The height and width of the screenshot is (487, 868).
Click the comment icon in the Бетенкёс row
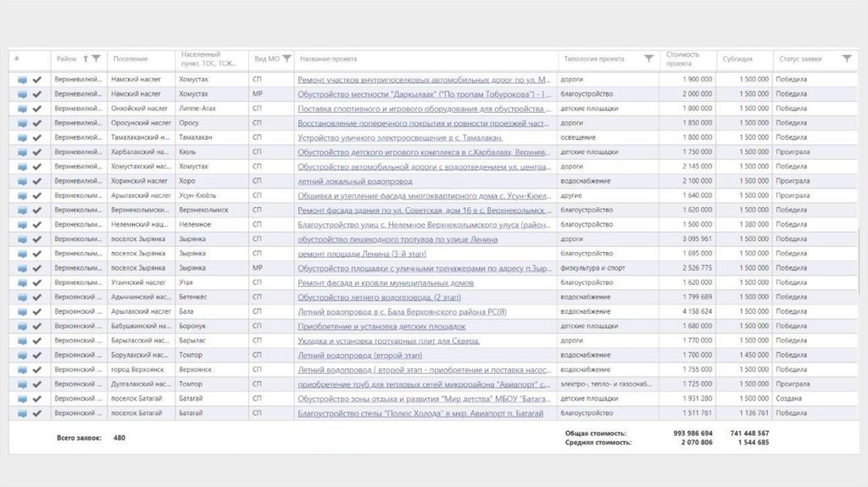22,297
